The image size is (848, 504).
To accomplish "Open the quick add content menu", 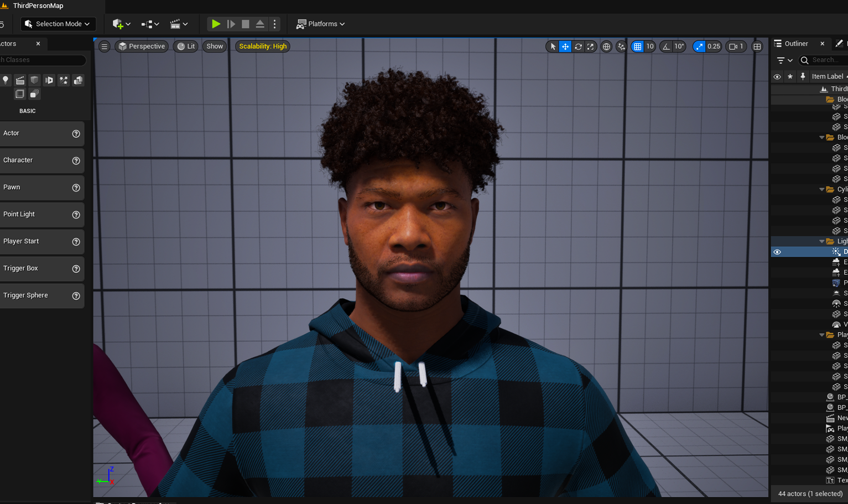I will 121,24.
